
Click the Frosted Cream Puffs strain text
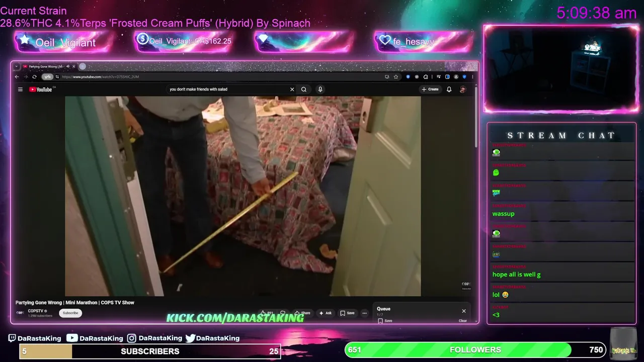click(x=155, y=23)
